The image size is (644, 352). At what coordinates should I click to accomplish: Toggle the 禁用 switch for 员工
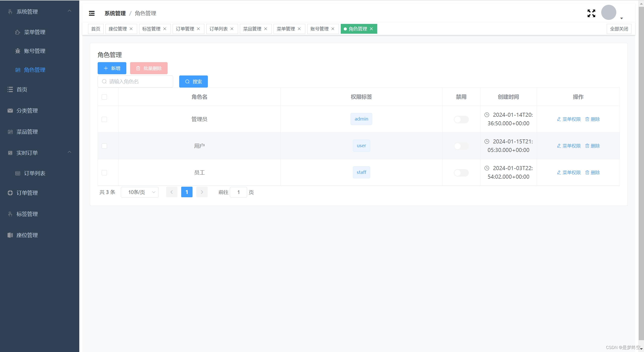click(x=461, y=173)
